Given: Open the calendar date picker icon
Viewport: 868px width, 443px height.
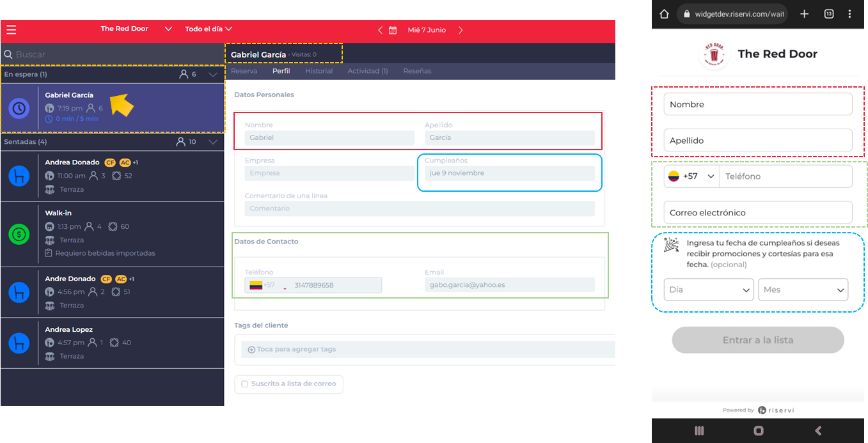Looking at the screenshot, I should pos(393,30).
